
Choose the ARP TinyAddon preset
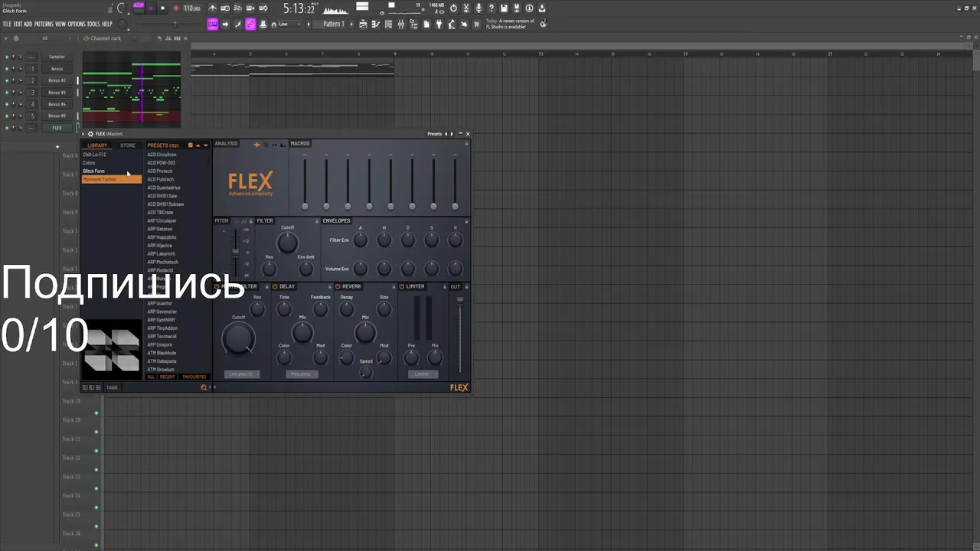point(162,328)
